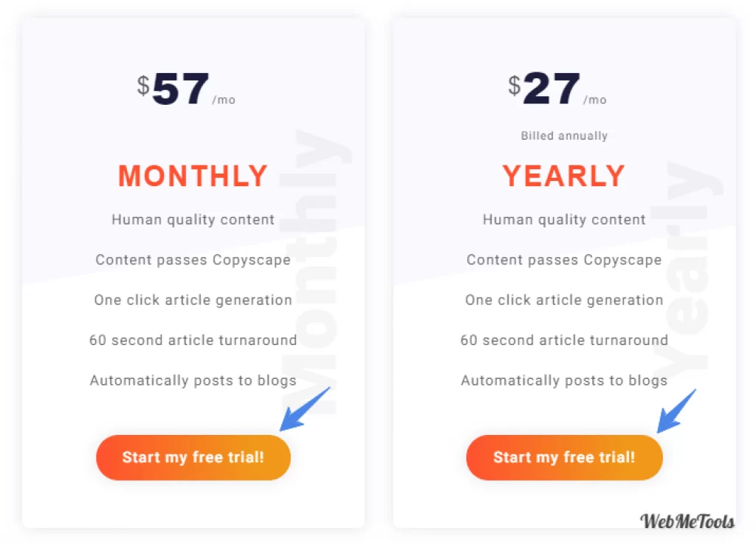Click Human quality content in Monthly plan
756x545 pixels.
[193, 219]
